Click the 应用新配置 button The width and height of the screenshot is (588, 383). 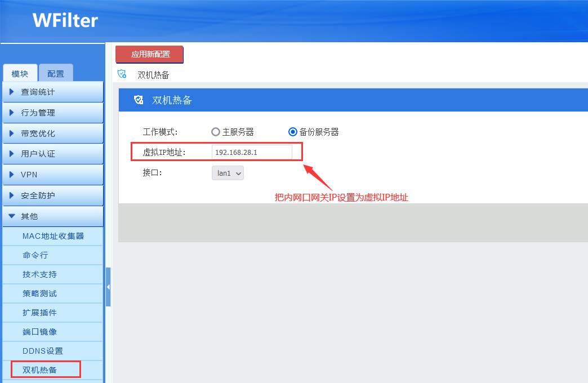(x=150, y=55)
